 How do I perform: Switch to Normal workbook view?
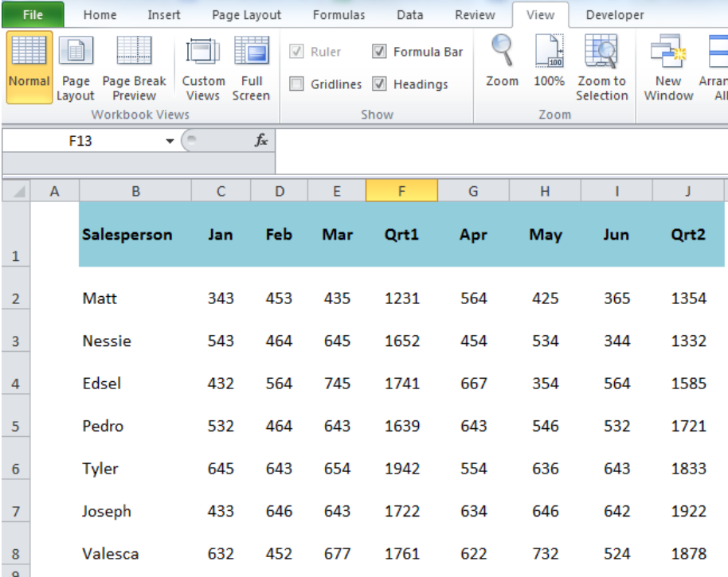(29, 68)
